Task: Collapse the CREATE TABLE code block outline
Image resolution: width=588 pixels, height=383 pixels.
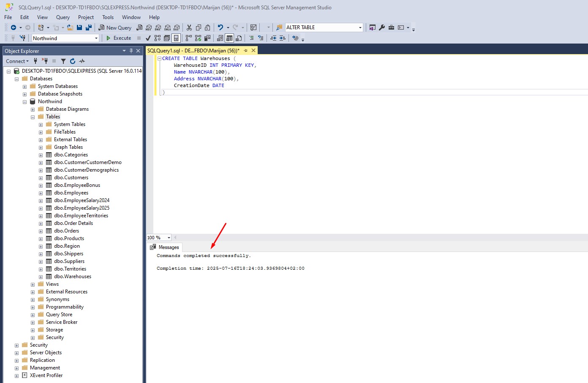Action: point(159,58)
